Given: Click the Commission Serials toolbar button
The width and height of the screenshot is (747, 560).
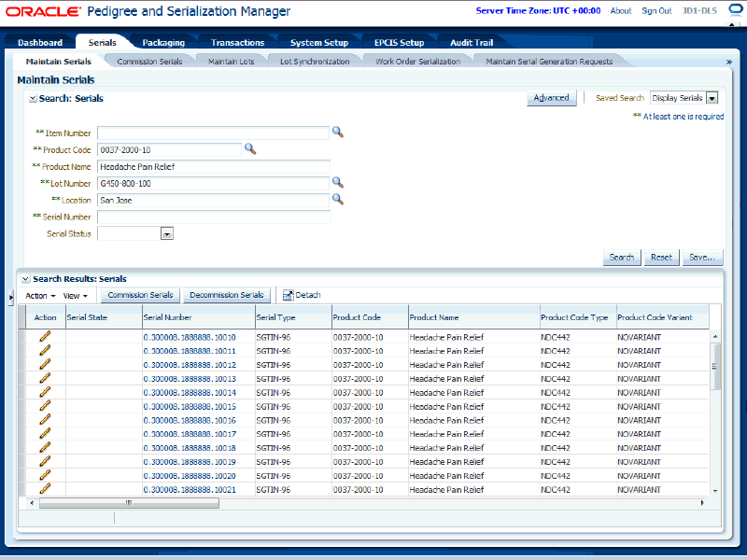Looking at the screenshot, I should [140, 295].
